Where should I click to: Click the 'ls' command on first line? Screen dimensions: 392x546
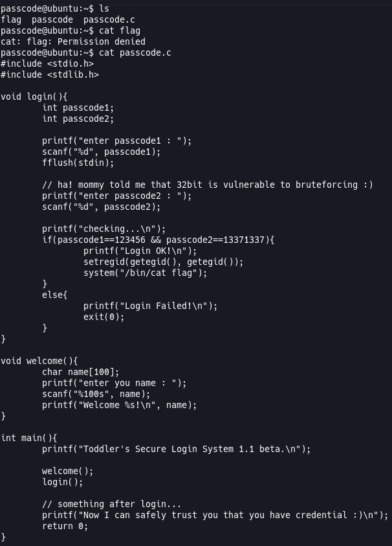pyautogui.click(x=104, y=8)
